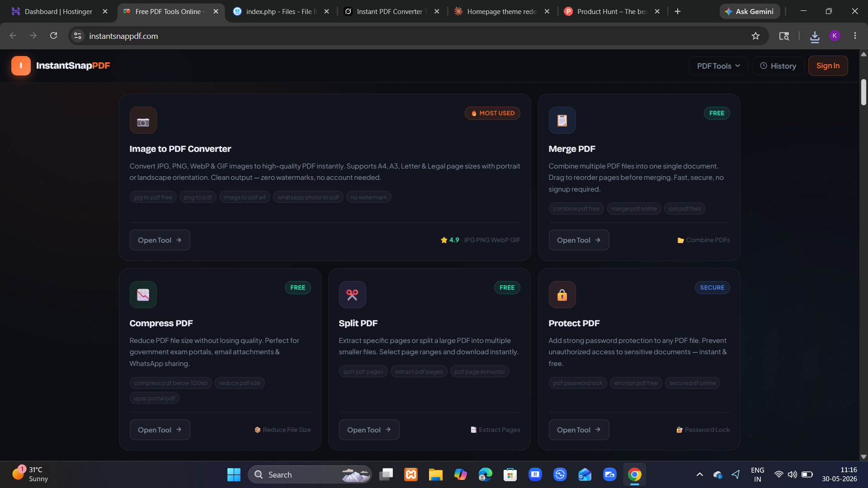Open the Chrome three-dot menu
Screen dimensions: 868x488
(x=855, y=36)
